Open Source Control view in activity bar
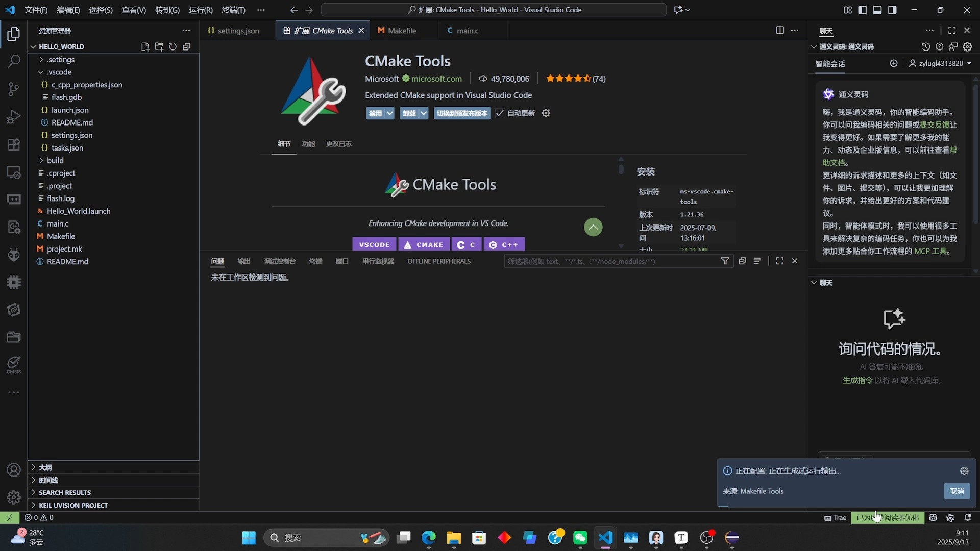Viewport: 980px width, 551px height. point(14,89)
